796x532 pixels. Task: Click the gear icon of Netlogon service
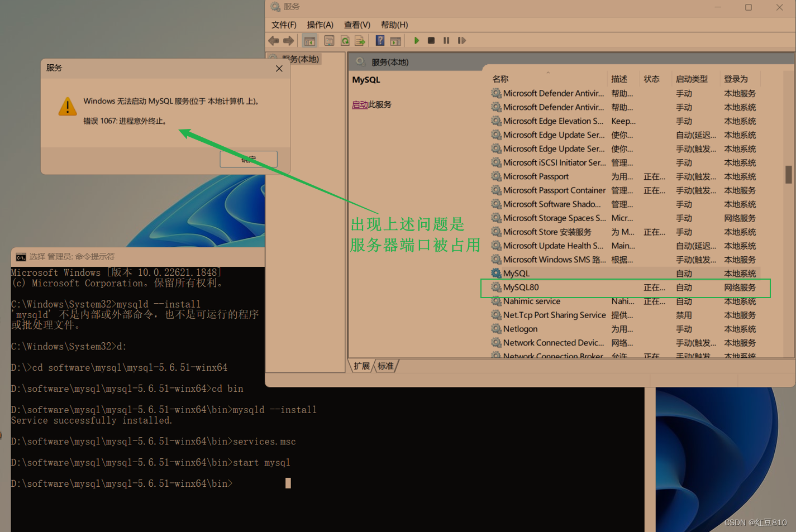pos(496,329)
